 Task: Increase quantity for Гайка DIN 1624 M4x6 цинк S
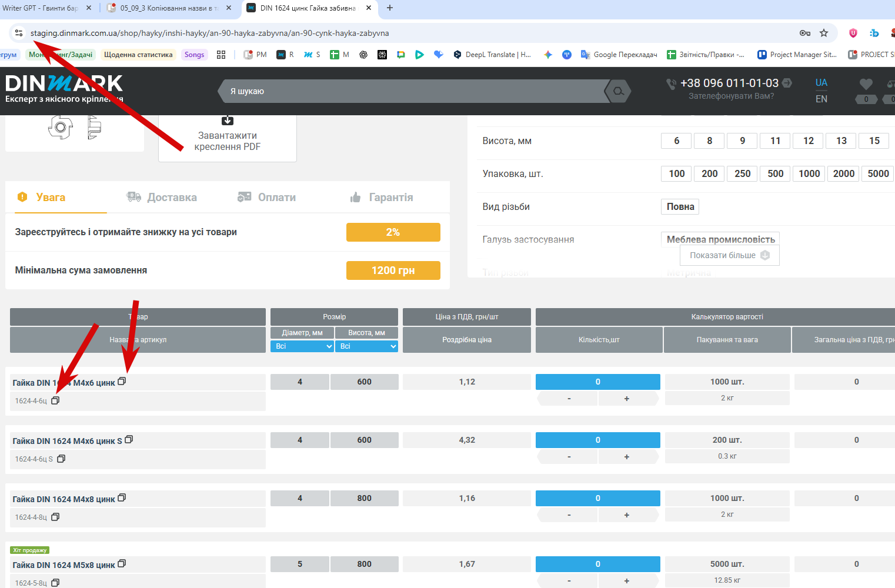[627, 457]
